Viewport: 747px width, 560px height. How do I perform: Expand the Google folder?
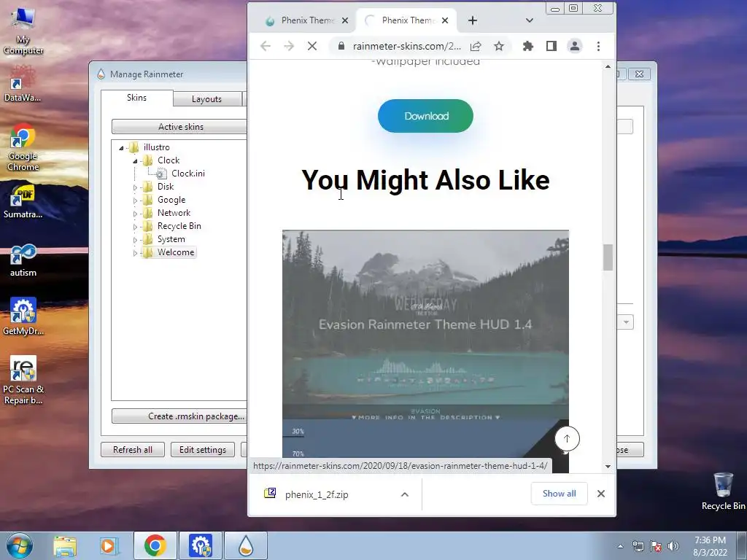135,201
